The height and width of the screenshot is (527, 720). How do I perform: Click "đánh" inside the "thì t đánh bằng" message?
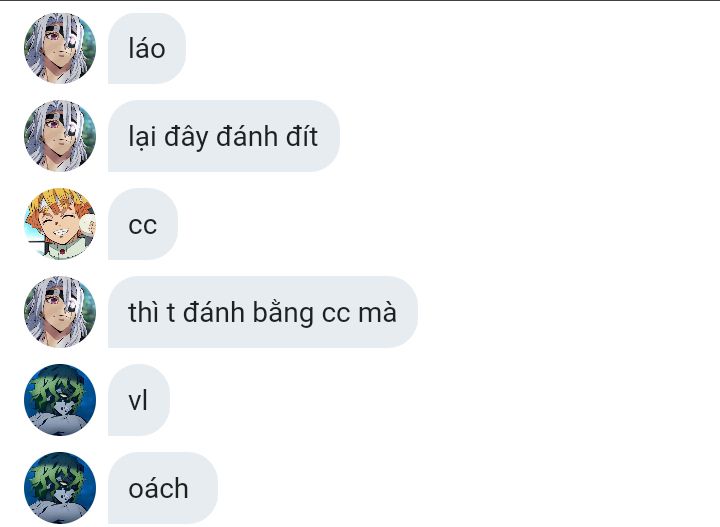tap(214, 312)
